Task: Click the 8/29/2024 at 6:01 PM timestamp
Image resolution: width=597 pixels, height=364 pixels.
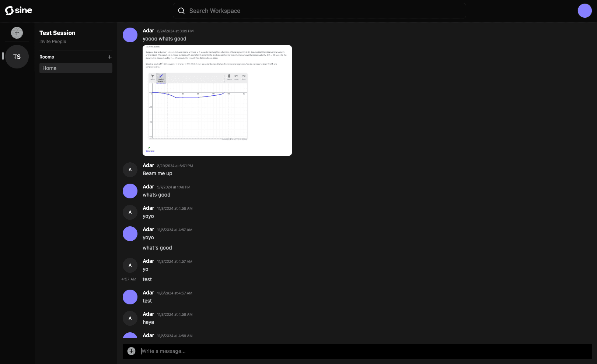Action: pos(175,166)
